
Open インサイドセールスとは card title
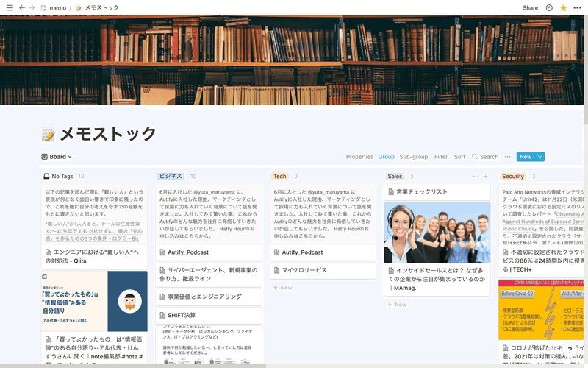tap(437, 279)
